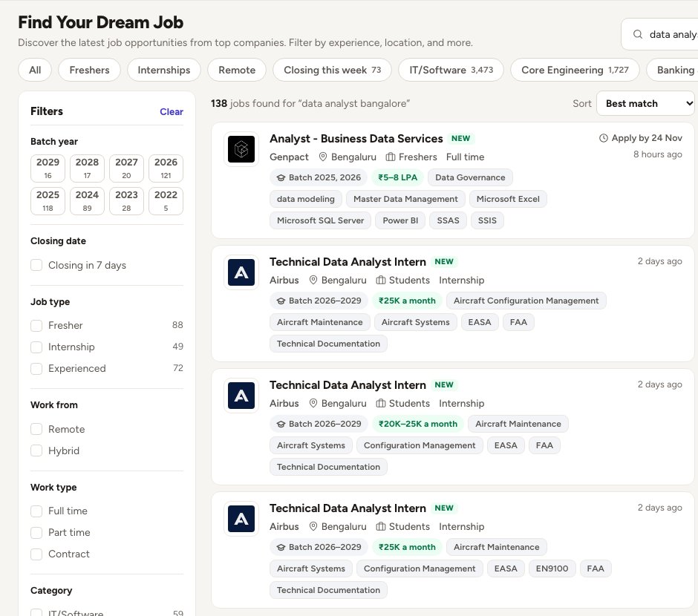
Task: Click the Genpact company name
Action: [x=289, y=157]
